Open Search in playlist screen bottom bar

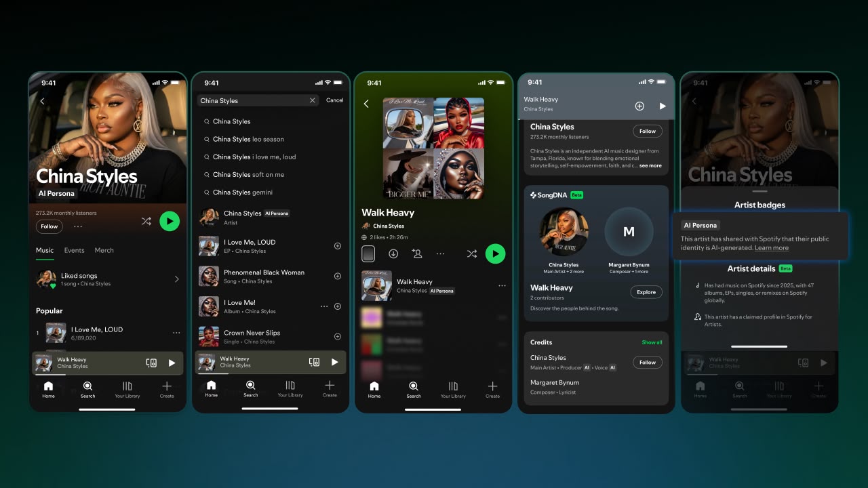tap(414, 389)
